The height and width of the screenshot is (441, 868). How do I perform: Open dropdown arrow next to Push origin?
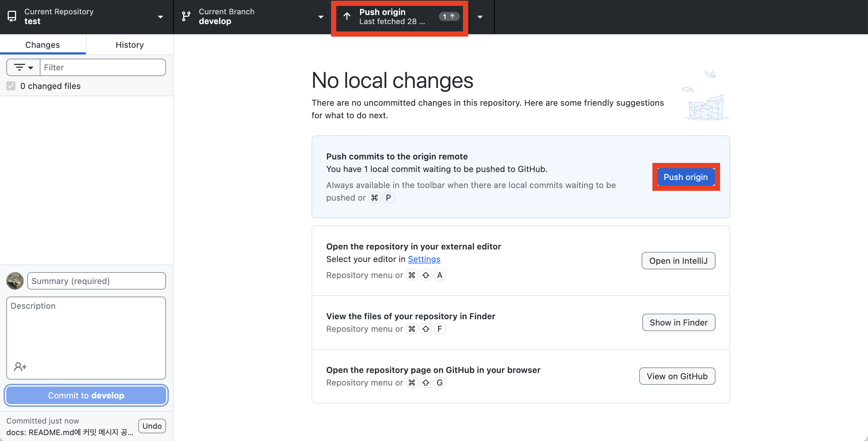point(480,17)
